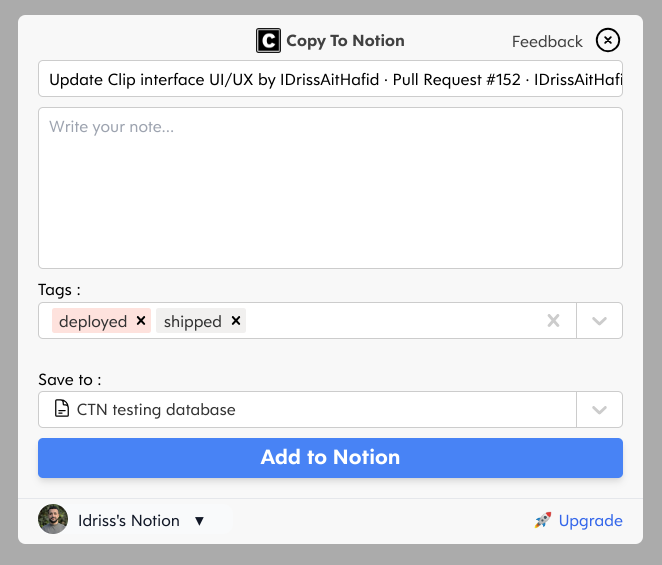Screen dimensions: 662x565
Task: Click the Copy To Notion logo icon
Action: coord(268,41)
